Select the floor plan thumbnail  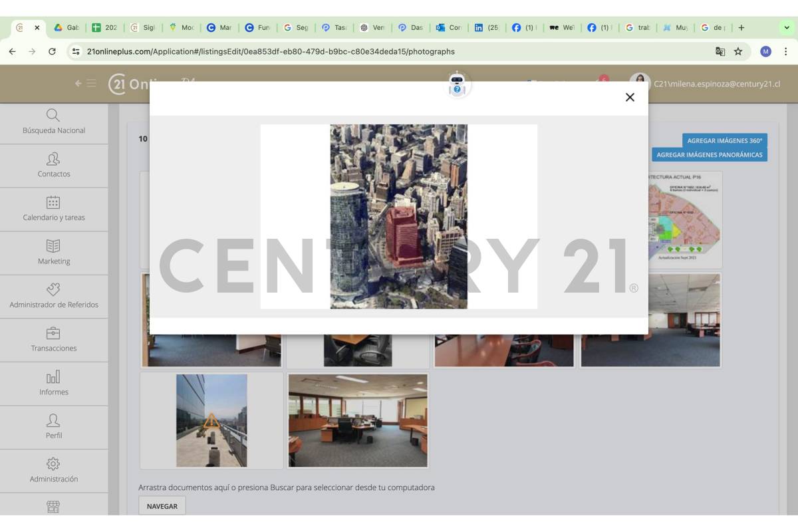point(684,219)
